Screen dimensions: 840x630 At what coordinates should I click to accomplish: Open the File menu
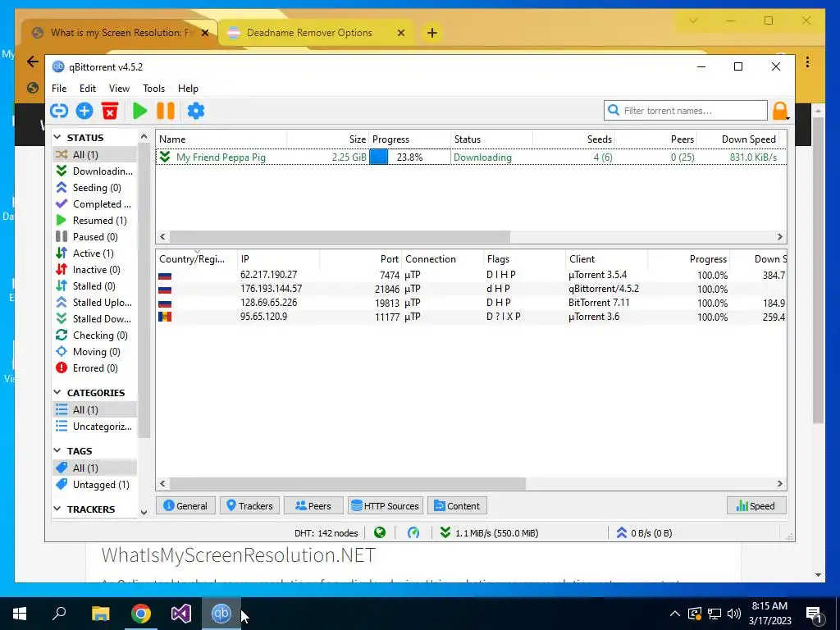59,89
